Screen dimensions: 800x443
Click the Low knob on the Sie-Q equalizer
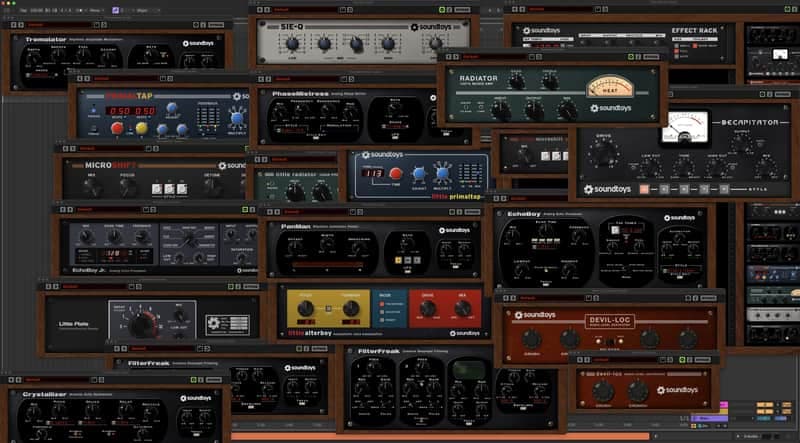292,43
